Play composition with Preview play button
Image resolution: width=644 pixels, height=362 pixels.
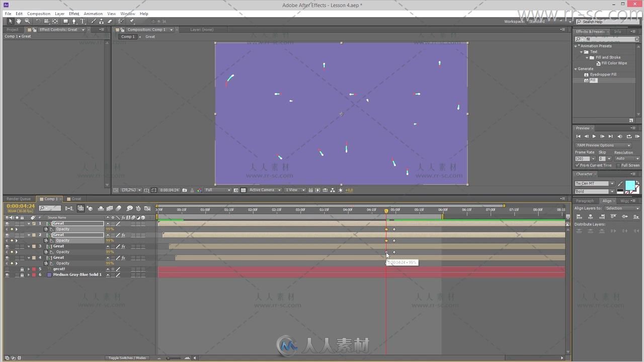tap(594, 136)
